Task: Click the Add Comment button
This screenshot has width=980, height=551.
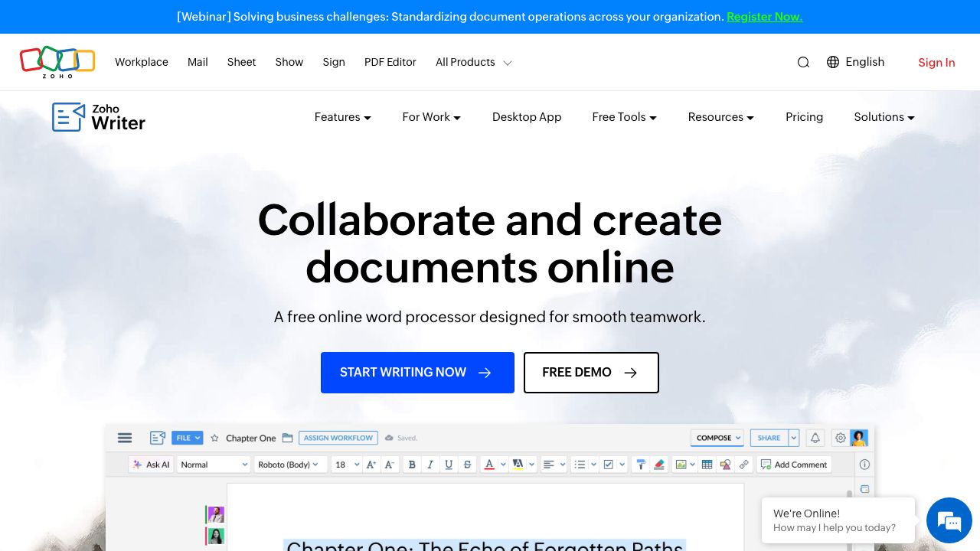Action: (x=794, y=465)
